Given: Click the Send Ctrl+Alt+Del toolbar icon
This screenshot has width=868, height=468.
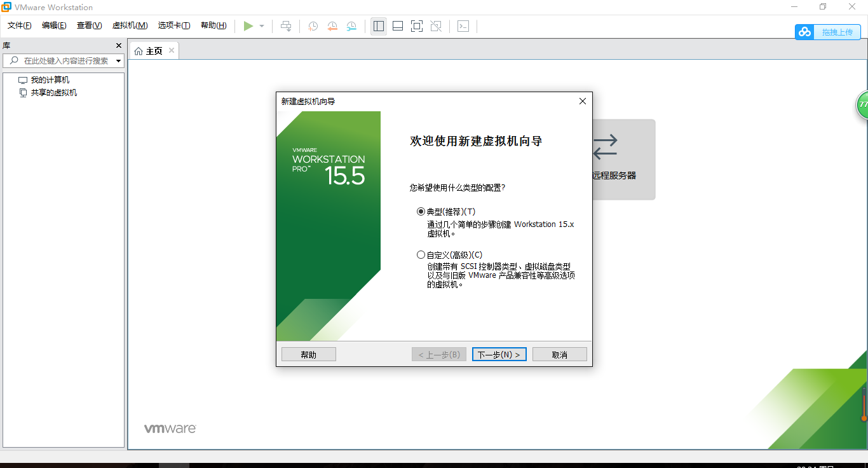Looking at the screenshot, I should (287, 26).
